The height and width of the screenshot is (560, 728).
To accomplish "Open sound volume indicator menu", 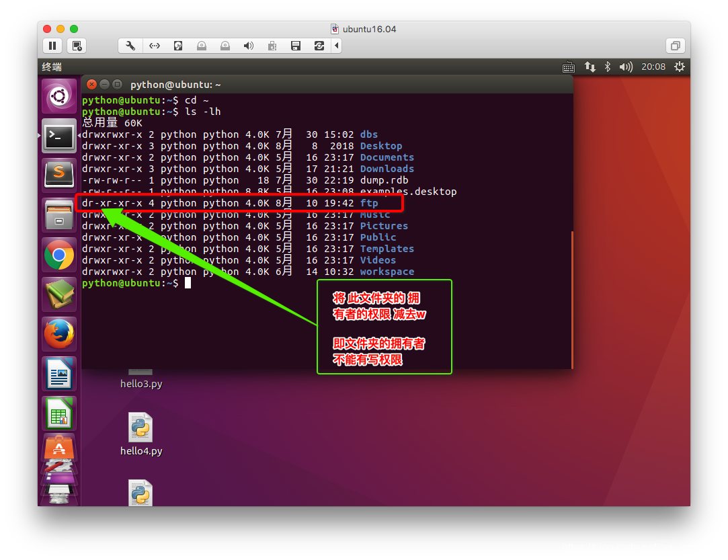I will [626, 67].
